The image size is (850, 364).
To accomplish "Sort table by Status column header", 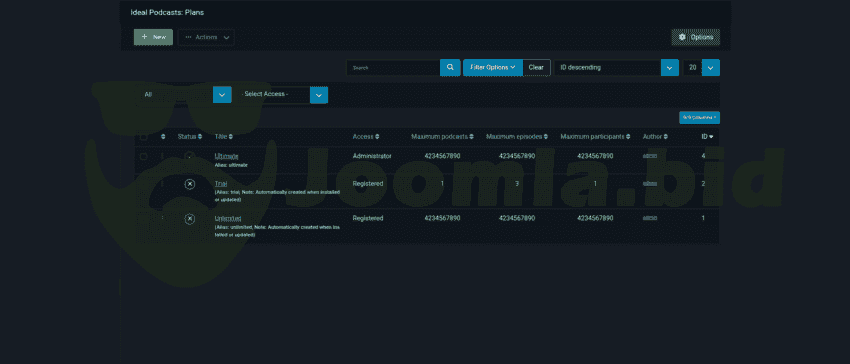I will [x=190, y=137].
